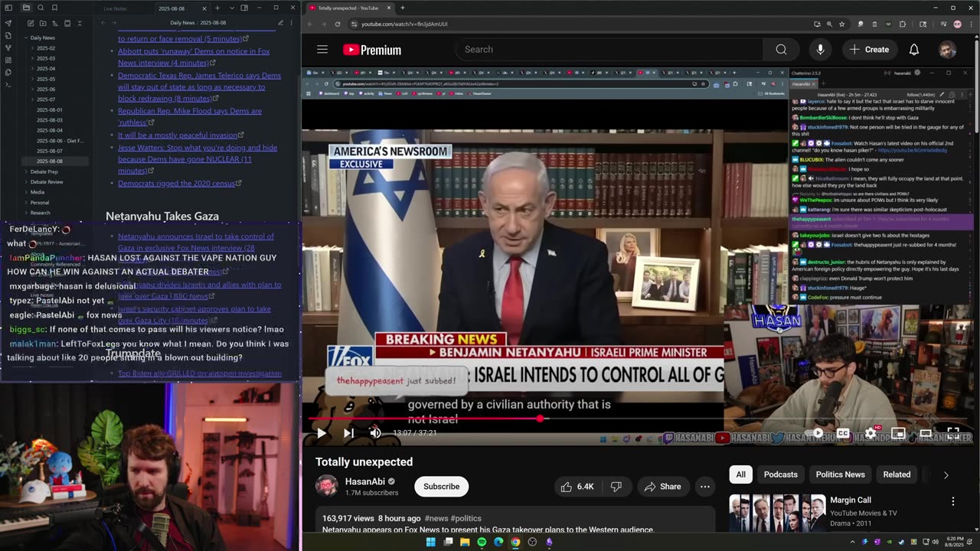Open the graph view icon in Obsidian ribbon

(x=8, y=47)
